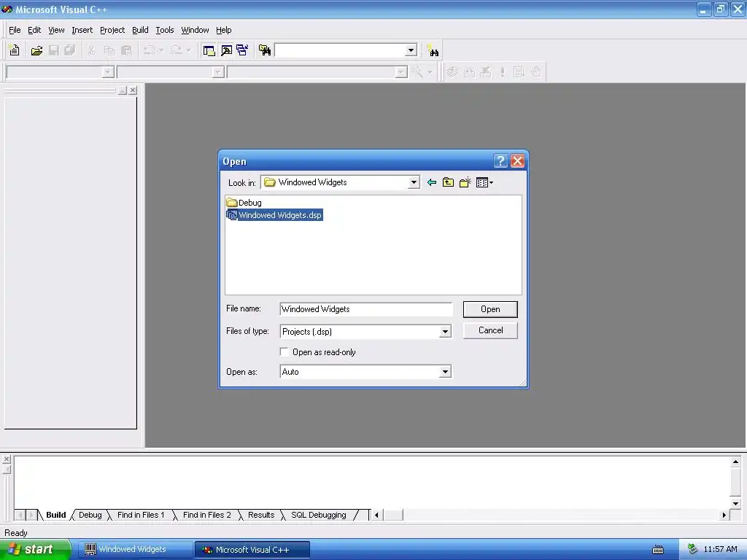Click the Open folder toolbar icon

click(x=36, y=50)
